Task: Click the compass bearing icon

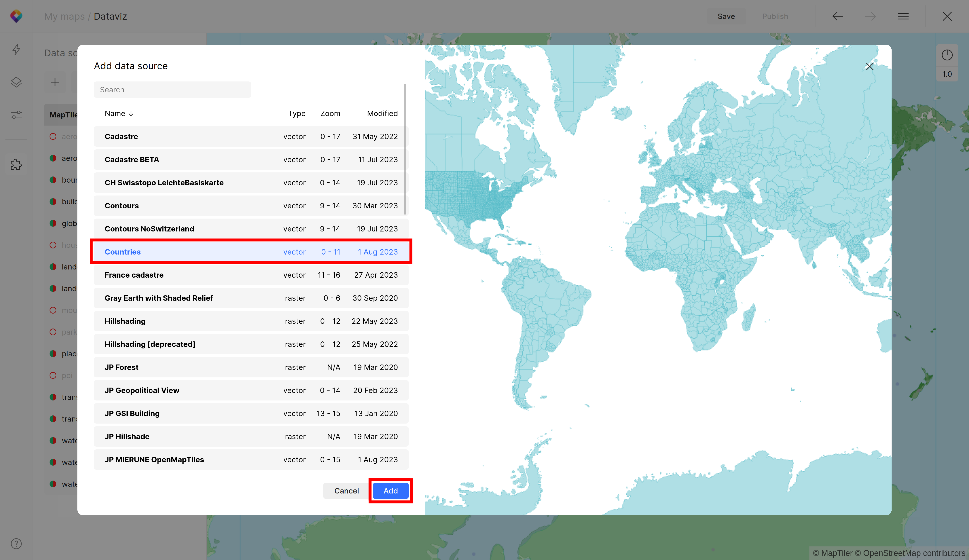Action: [x=947, y=55]
